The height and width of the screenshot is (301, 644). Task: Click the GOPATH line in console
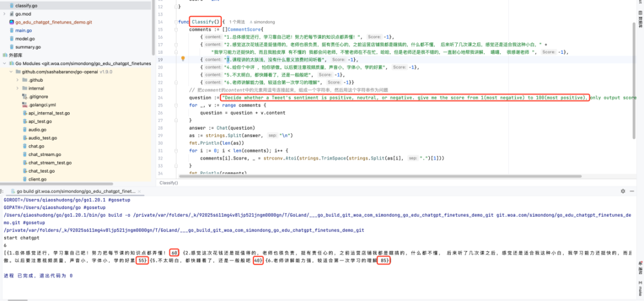[54, 208]
